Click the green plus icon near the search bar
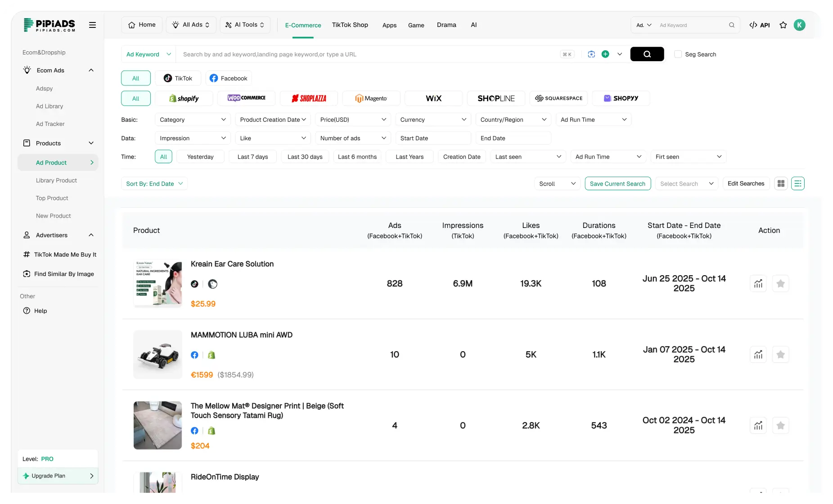 [x=605, y=54]
